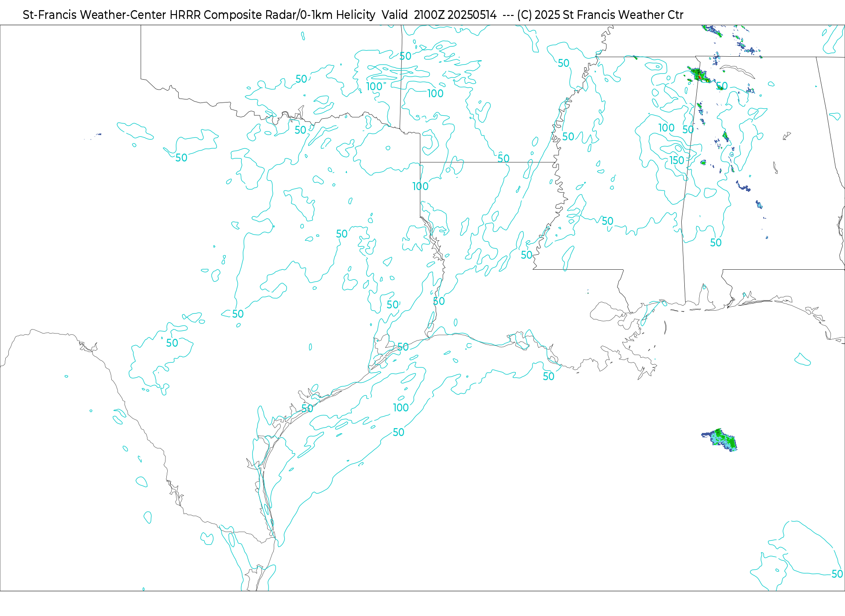Click the "St-Francis Weather-Center" title text

[95, 15]
